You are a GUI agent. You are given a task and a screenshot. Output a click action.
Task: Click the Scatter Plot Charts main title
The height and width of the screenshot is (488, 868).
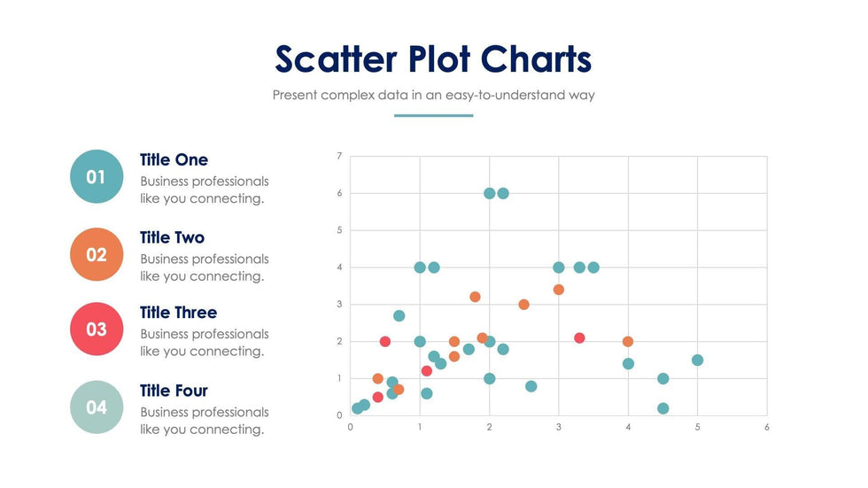coord(433,58)
